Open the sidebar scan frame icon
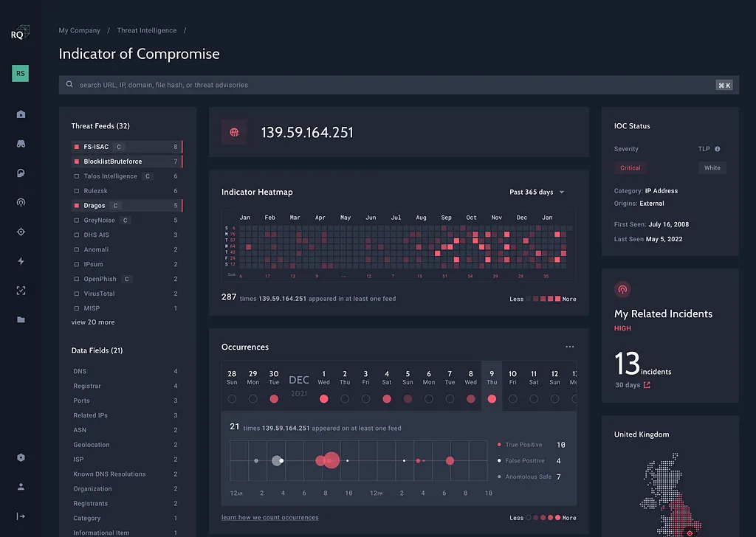The height and width of the screenshot is (537, 756). click(21, 291)
